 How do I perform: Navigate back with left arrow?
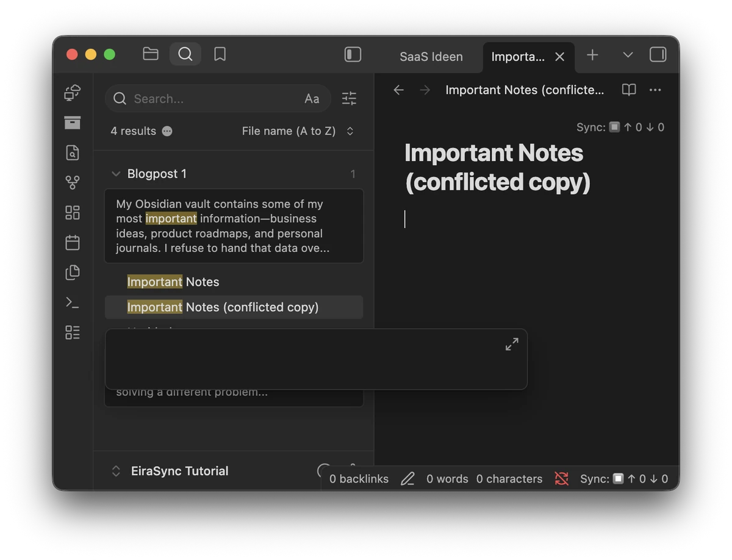[x=398, y=90]
